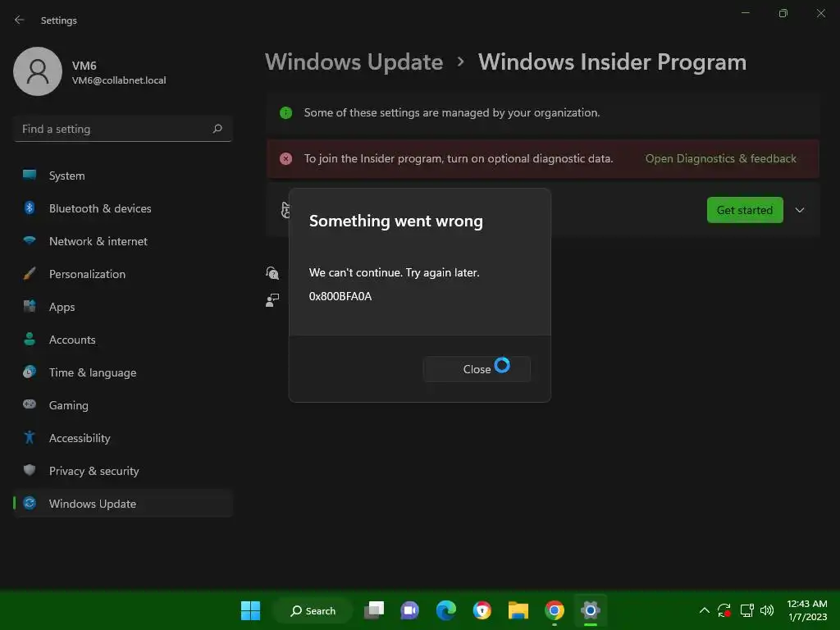Open Personalization settings
This screenshot has width=840, height=630.
(123, 274)
